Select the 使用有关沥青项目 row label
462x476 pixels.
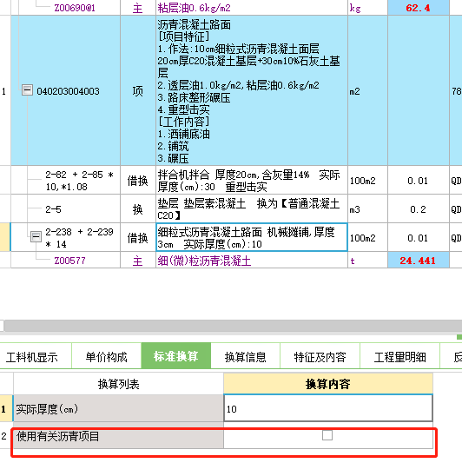click(x=118, y=437)
